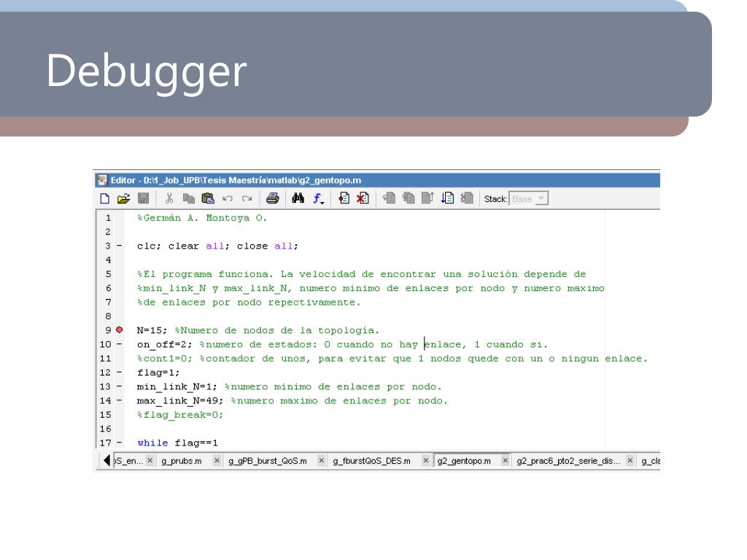Click the 'min_link_N=1;' statement
Screen dimensions: 747x560
[177, 386]
